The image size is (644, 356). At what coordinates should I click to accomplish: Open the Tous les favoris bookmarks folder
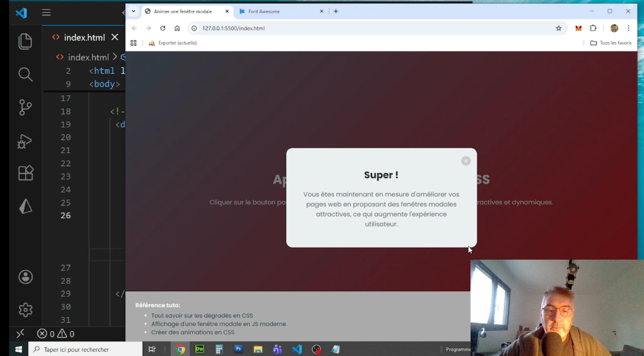pos(611,43)
